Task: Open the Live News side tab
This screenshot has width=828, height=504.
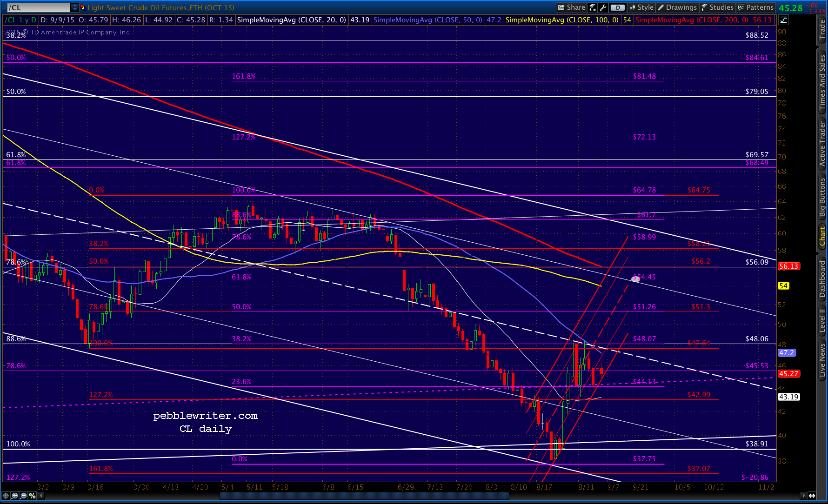Action: (822, 361)
